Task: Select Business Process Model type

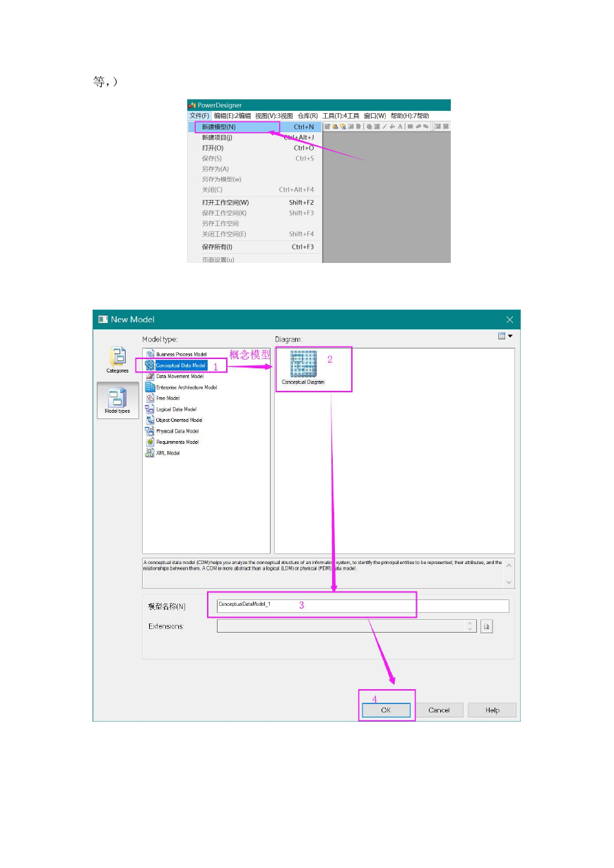Action: pos(176,354)
